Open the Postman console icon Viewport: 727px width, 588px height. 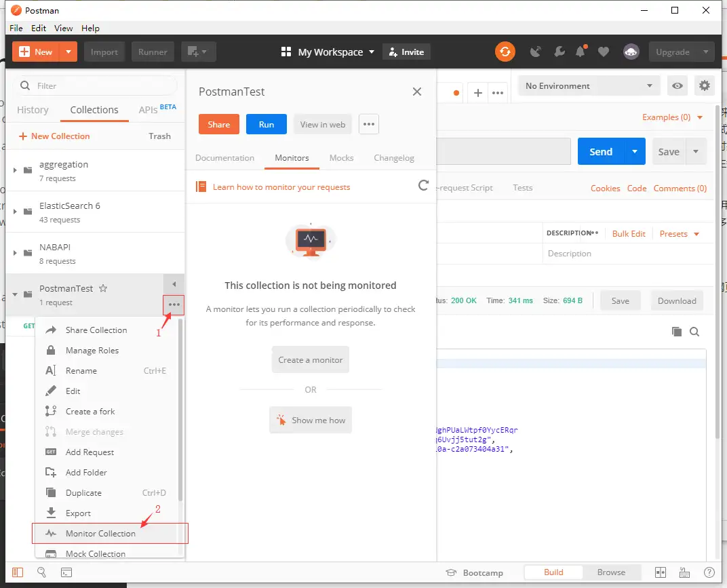point(66,572)
